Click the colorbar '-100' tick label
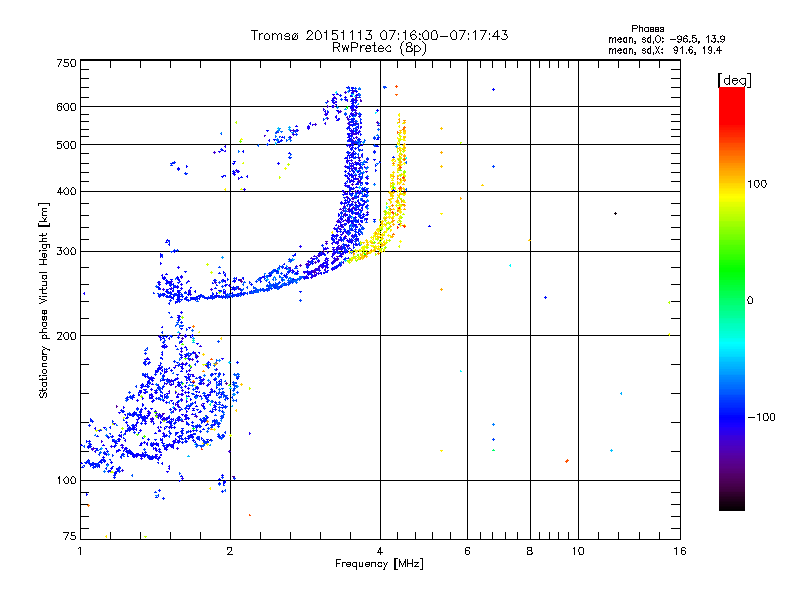The height and width of the screenshot is (600, 800). (x=762, y=417)
